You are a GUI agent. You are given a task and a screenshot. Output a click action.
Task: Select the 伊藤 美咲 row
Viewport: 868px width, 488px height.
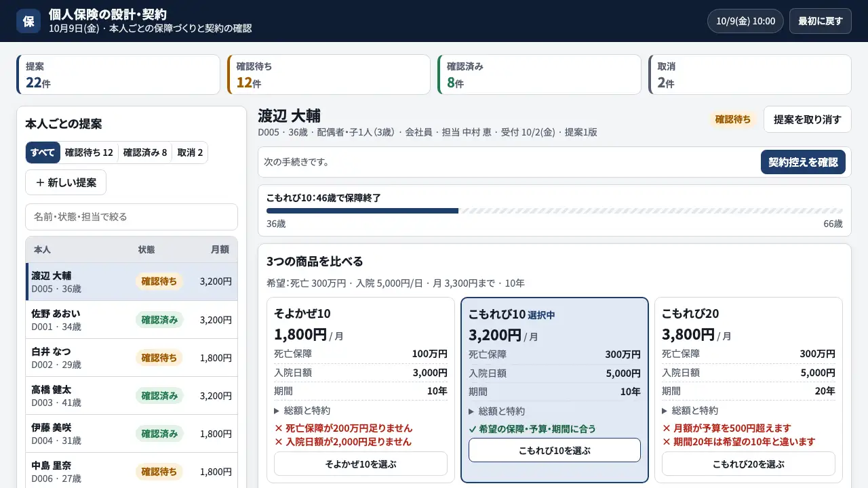click(x=132, y=434)
